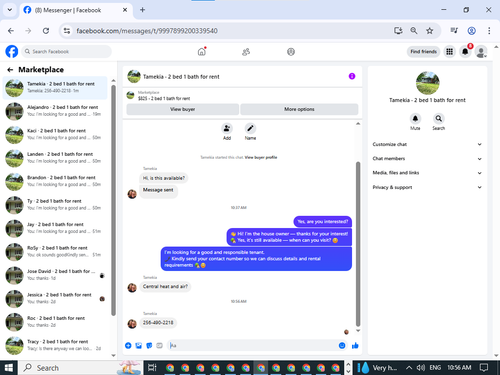The image size is (500, 375).
Task: Expand Media, files and links section
Action: 427,173
